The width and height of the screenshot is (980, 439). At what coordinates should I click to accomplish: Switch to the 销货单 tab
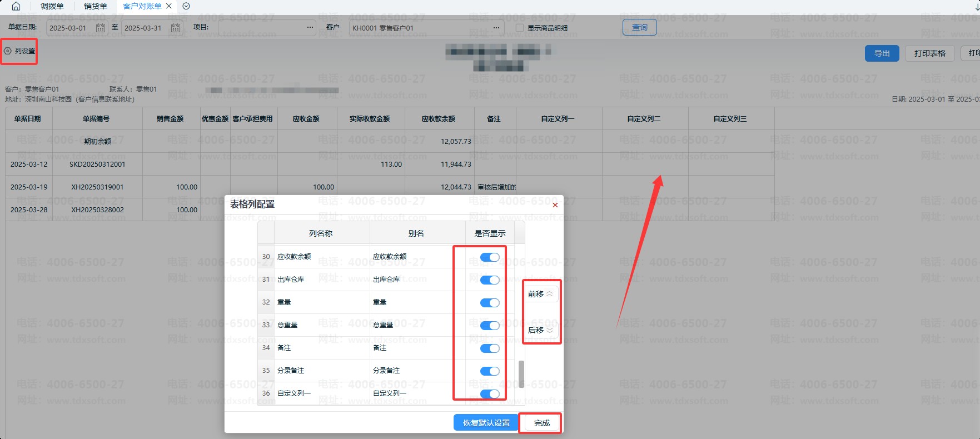click(96, 6)
